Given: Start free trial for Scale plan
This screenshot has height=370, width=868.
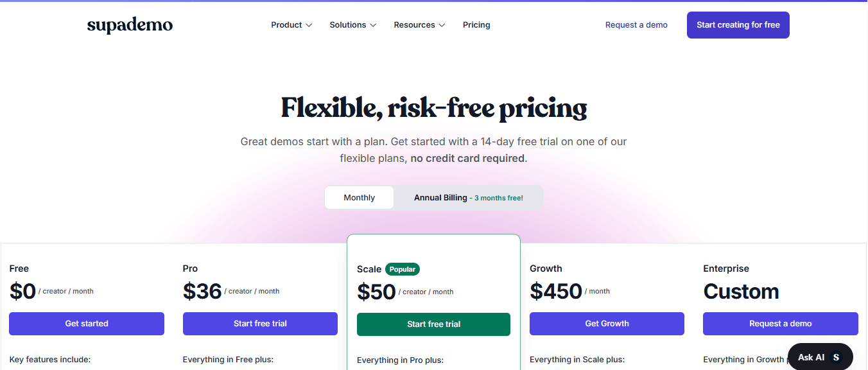Looking at the screenshot, I should [433, 324].
